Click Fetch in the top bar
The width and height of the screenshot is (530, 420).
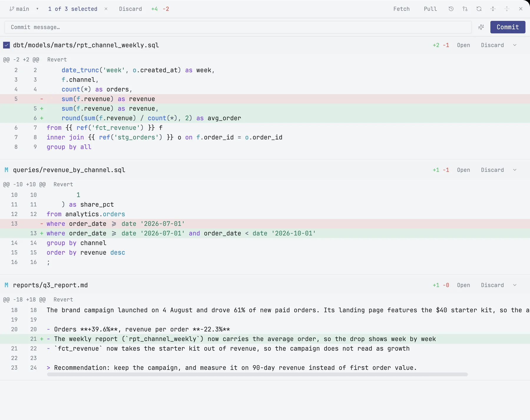click(401, 9)
